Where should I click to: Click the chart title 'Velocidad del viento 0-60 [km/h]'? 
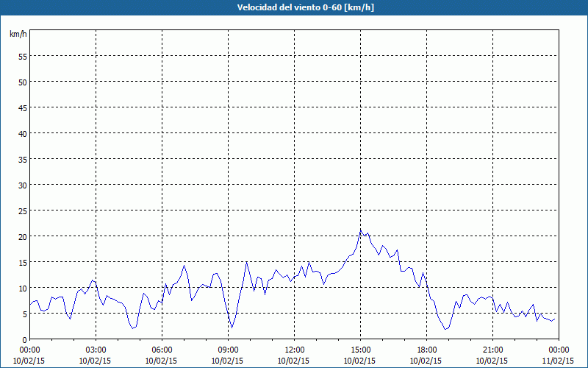[x=293, y=7]
